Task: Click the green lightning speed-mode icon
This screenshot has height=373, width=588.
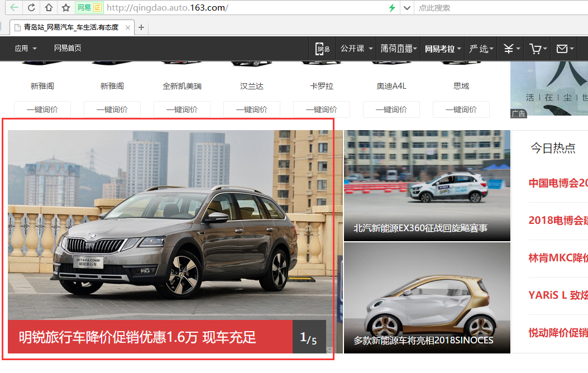Action: click(392, 8)
